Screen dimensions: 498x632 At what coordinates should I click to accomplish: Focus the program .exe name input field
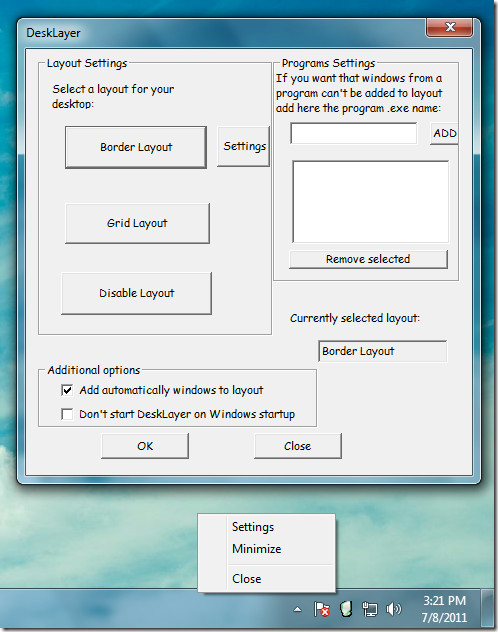click(x=354, y=133)
